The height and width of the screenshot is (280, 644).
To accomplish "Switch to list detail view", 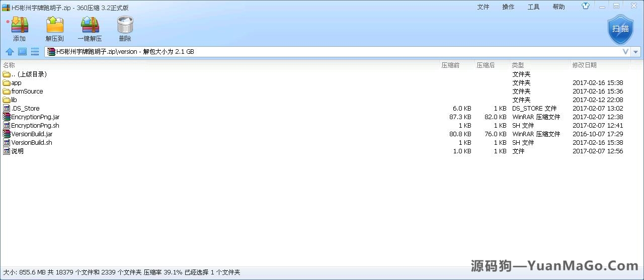I will pyautogui.click(x=35, y=52).
